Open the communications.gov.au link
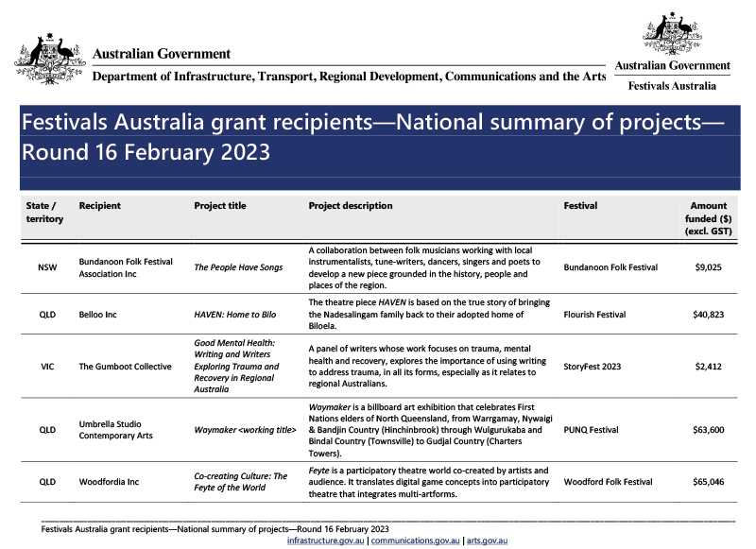 click(417, 541)
